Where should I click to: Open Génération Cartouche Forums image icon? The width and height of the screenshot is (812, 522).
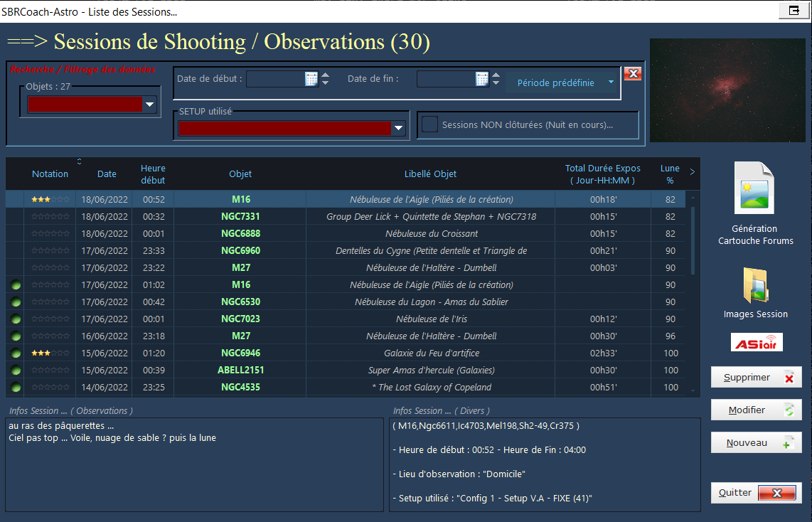click(754, 188)
